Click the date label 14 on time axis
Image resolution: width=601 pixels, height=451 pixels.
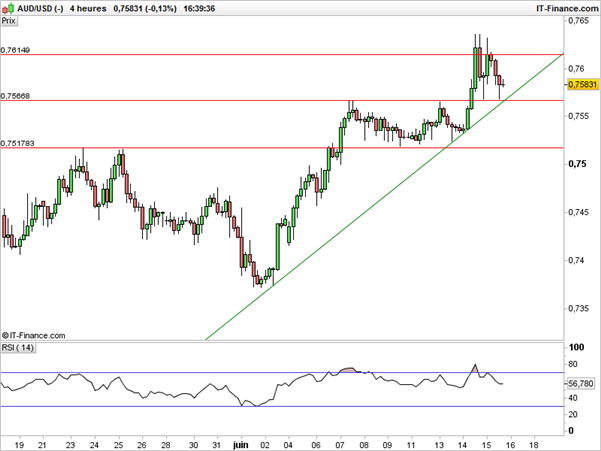[463, 445]
